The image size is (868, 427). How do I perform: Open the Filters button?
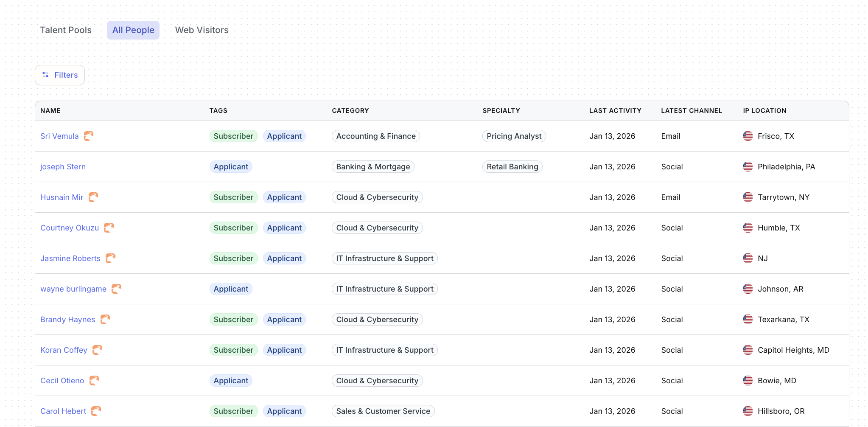point(60,75)
